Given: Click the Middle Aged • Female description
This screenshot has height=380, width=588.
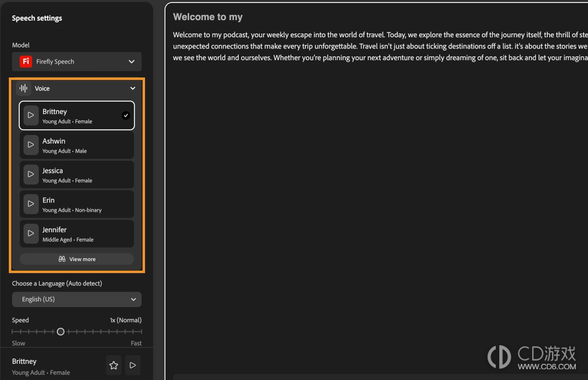Looking at the screenshot, I should click(x=68, y=240).
